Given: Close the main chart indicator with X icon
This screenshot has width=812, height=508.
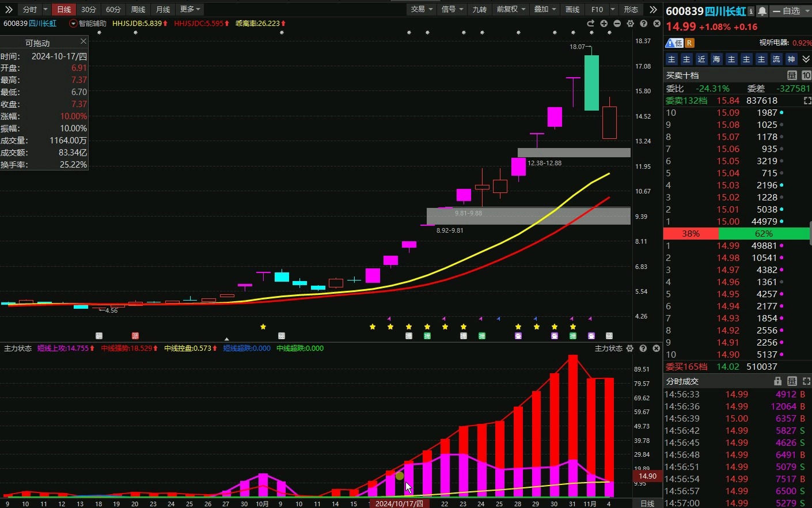Looking at the screenshot, I should coord(657,24).
